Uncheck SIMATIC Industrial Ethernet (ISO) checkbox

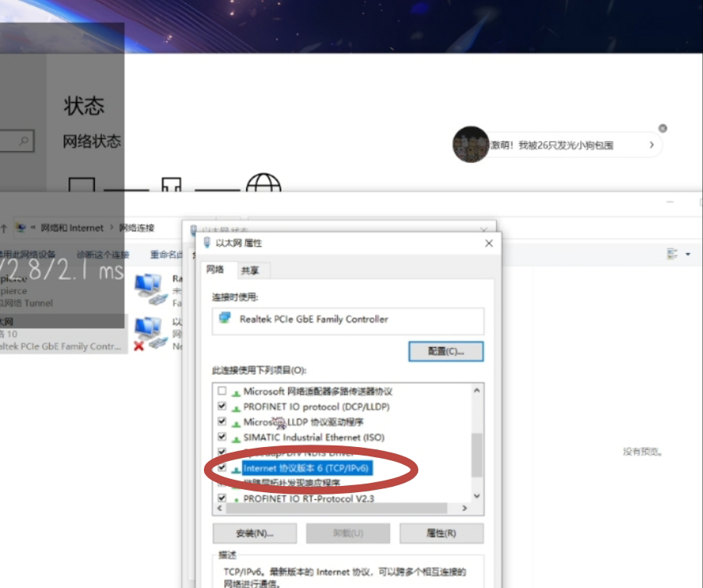tap(222, 436)
